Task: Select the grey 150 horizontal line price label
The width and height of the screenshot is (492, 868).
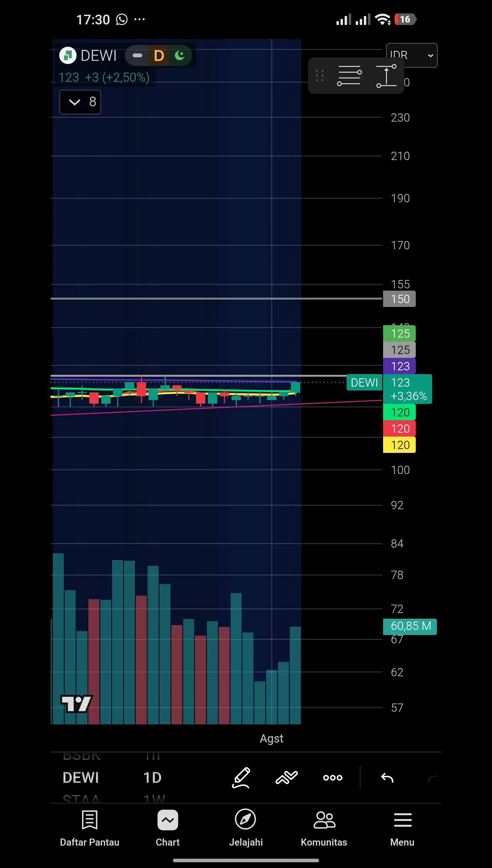Action: 399,299
